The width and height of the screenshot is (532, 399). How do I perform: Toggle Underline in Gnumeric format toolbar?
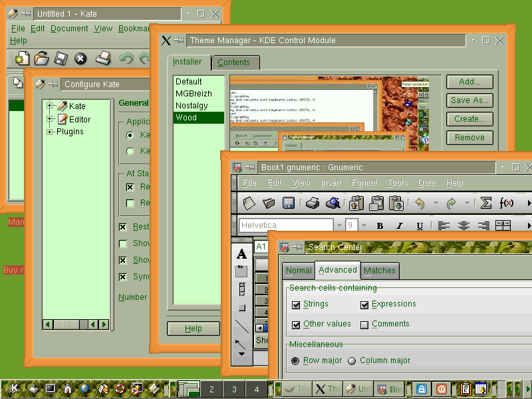[420, 225]
